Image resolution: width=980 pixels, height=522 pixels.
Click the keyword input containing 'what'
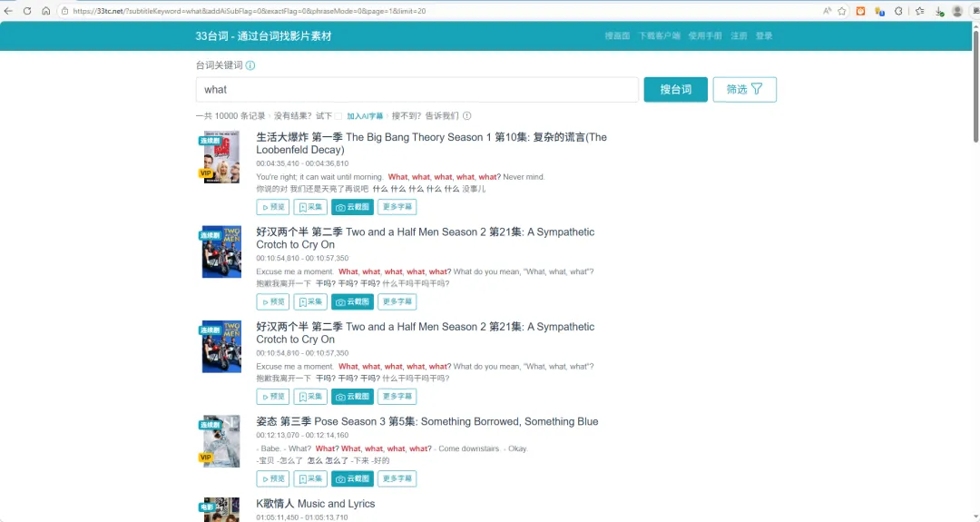coord(416,89)
